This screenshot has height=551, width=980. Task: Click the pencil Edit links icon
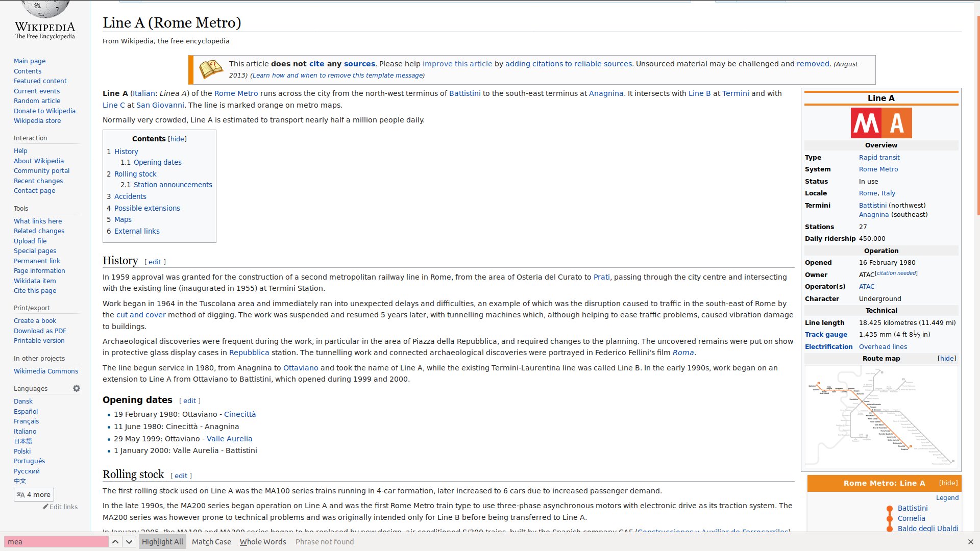(46, 507)
